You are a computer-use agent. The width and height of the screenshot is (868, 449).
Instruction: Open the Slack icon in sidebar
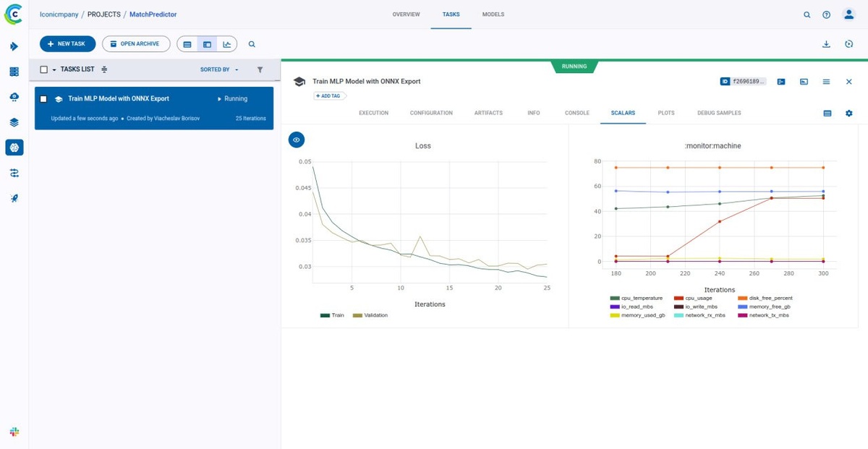click(x=14, y=432)
